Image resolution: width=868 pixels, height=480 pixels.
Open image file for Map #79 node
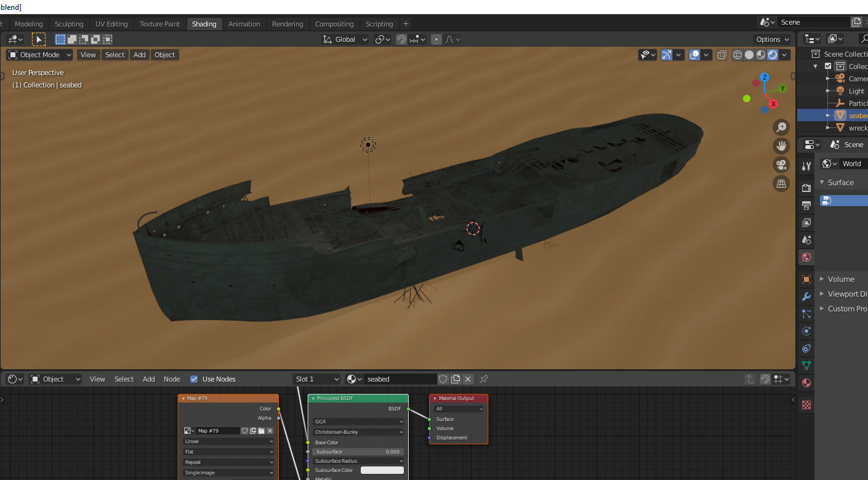click(x=261, y=431)
